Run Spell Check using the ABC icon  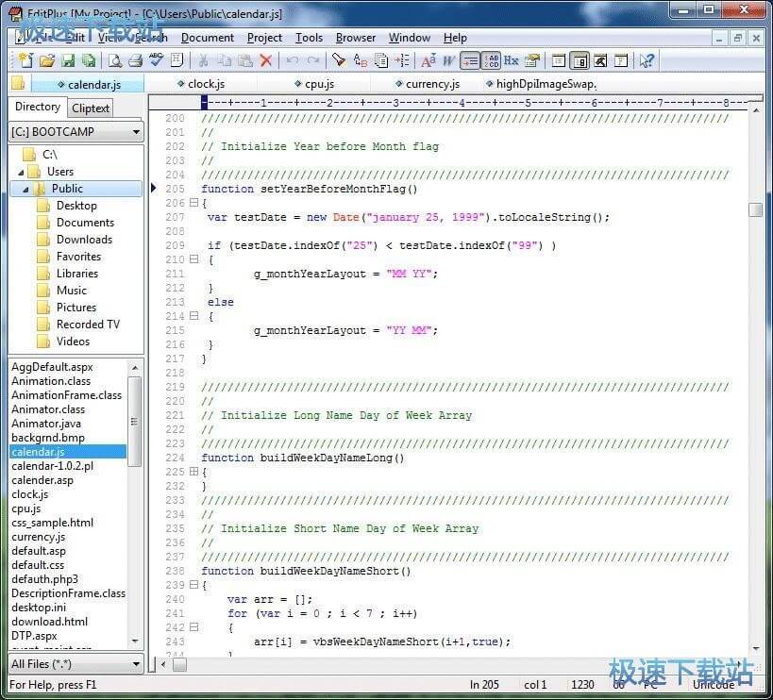pos(157,60)
